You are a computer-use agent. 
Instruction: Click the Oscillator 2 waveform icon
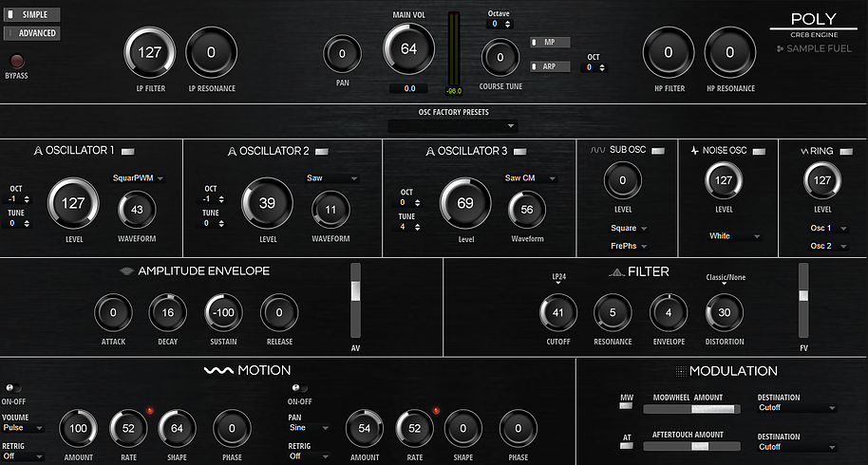[x=232, y=151]
